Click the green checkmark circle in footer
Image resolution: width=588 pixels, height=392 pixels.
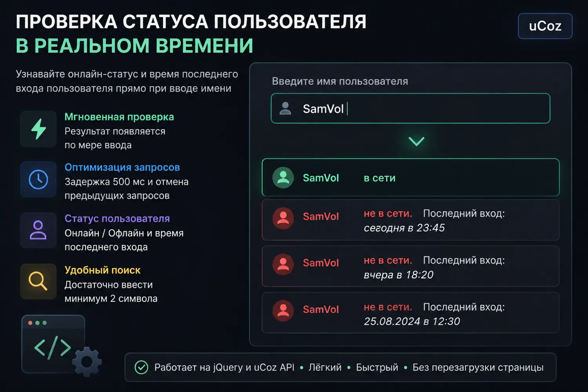click(x=142, y=367)
